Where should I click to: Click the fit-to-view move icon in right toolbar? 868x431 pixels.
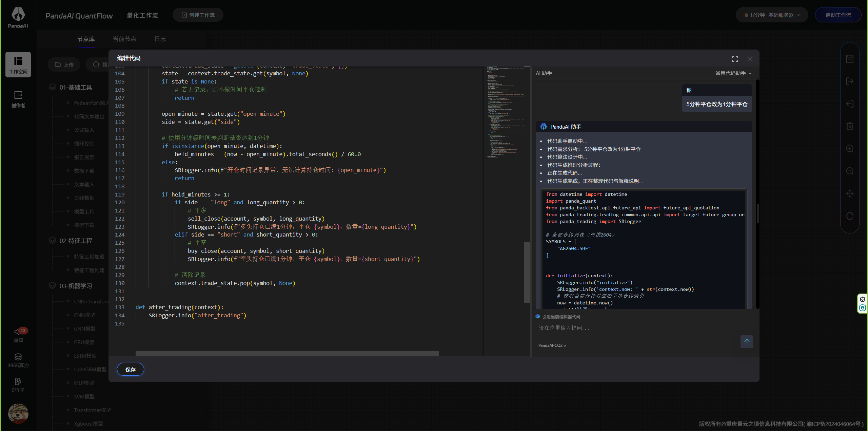coord(850,193)
